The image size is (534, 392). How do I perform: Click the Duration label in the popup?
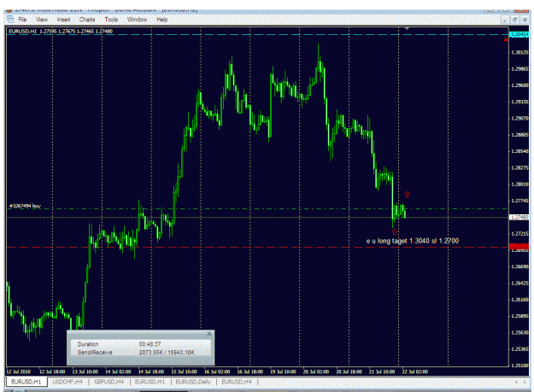pos(88,344)
